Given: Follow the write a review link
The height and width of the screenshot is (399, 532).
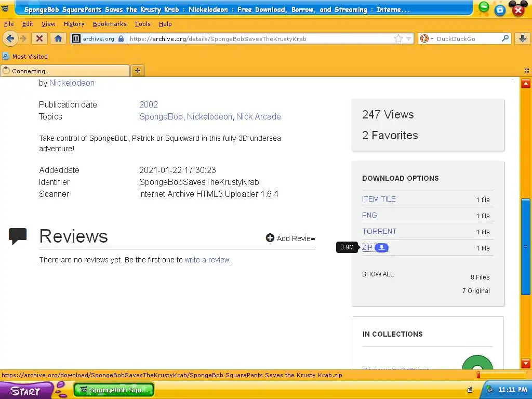Looking at the screenshot, I should 207,260.
